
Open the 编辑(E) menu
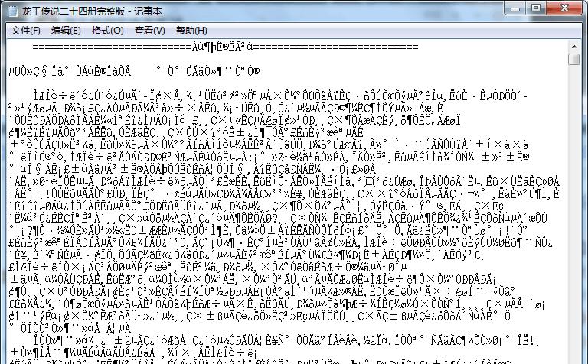point(66,31)
